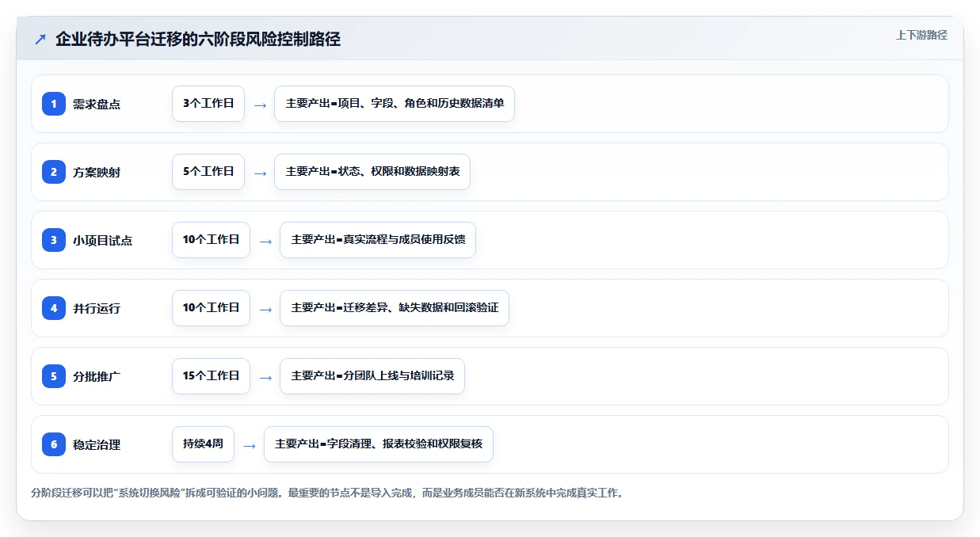This screenshot has height=537, width=980.
Task: Click the arrow in the 方案映射 row
Action: pyautogui.click(x=260, y=173)
